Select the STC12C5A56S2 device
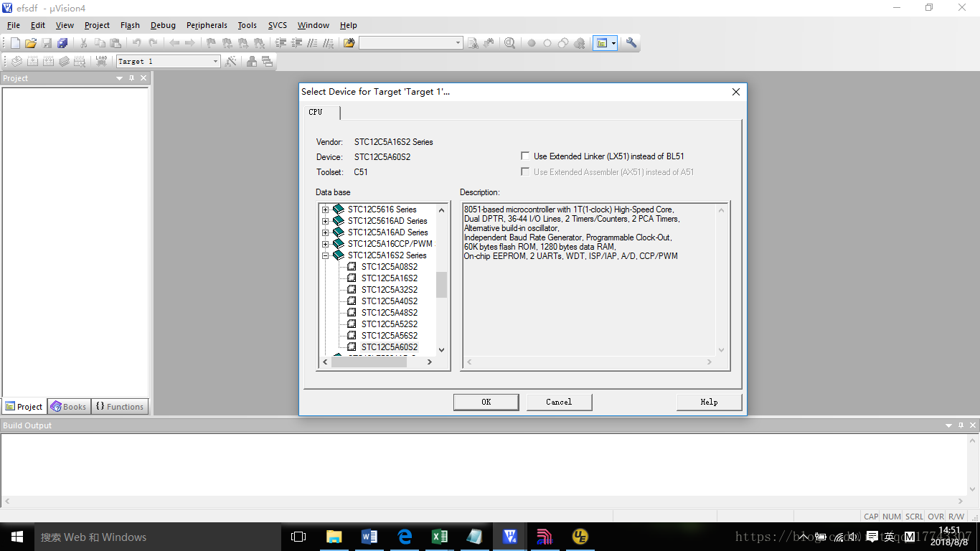This screenshot has height=551, width=980. [x=389, y=336]
